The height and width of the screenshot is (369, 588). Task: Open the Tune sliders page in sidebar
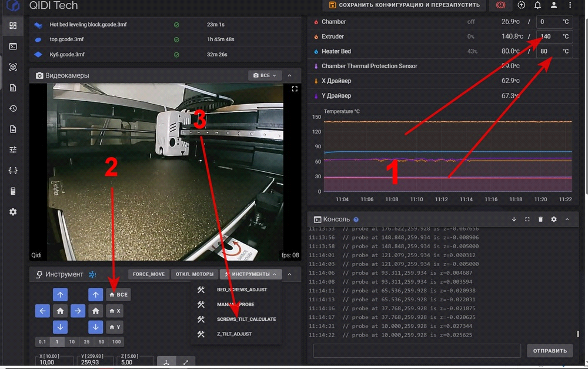(13, 150)
